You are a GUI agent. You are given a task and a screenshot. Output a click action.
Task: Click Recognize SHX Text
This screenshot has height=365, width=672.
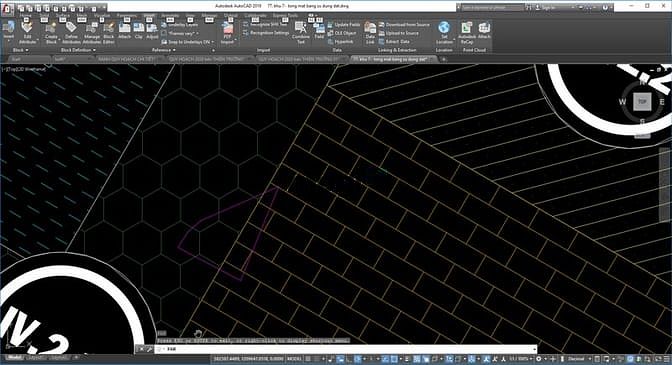point(265,25)
